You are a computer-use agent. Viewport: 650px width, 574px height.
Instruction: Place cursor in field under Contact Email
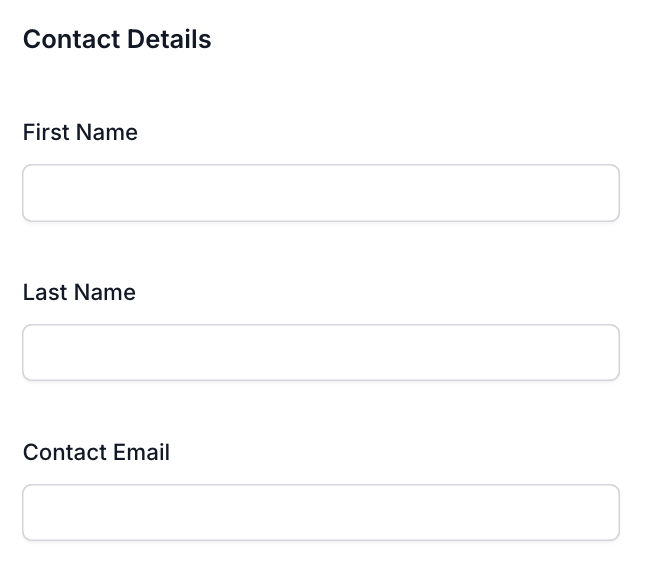(x=321, y=513)
